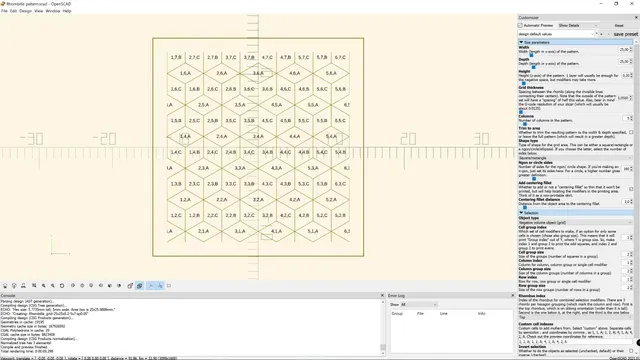Close the Console panel
This screenshot has height=360, width=640.
382,295
